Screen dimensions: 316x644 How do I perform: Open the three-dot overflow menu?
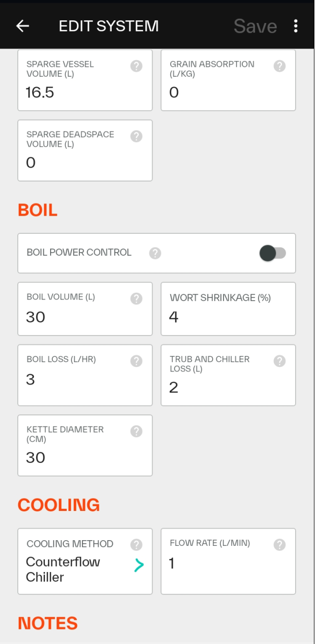pyautogui.click(x=296, y=26)
